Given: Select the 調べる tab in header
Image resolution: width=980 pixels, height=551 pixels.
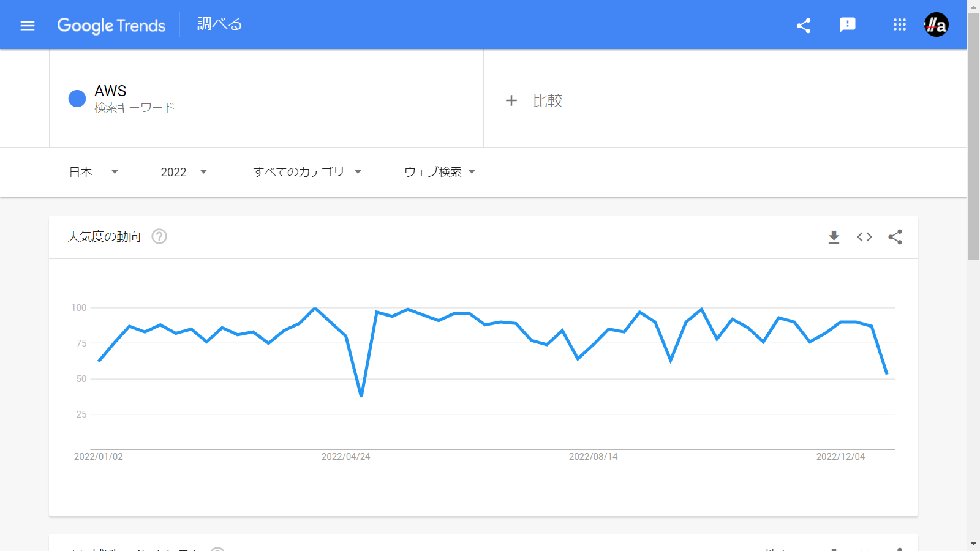Looking at the screenshot, I should (219, 24).
